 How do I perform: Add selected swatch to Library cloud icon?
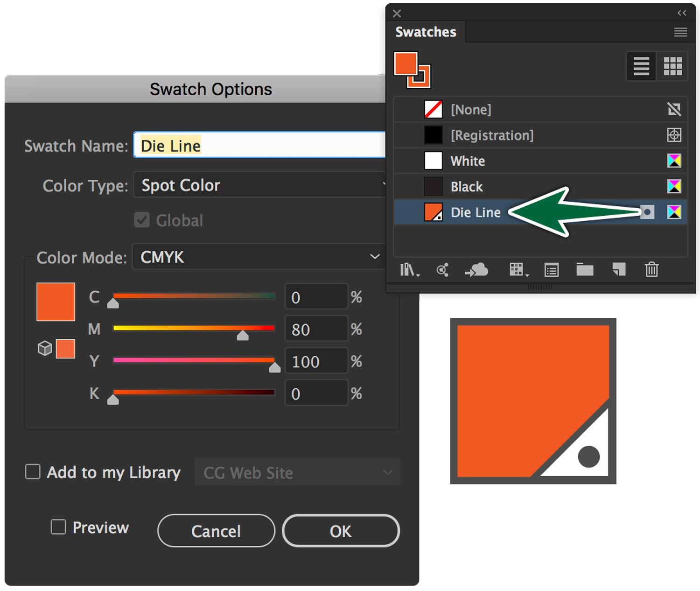pos(476,270)
